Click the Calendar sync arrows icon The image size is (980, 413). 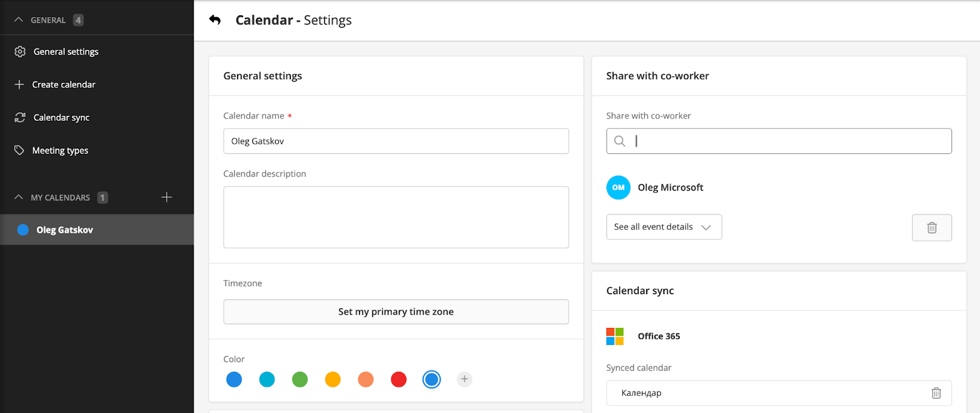coord(20,118)
